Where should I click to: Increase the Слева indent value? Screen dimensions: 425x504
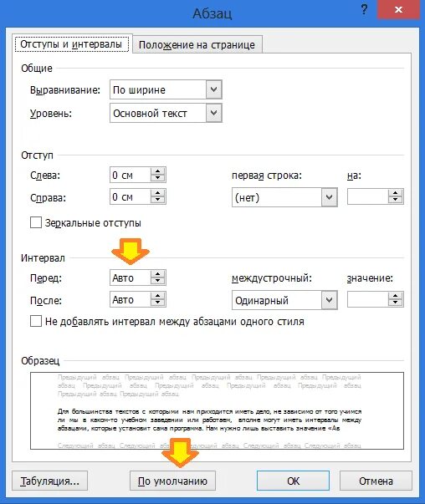coord(157,171)
